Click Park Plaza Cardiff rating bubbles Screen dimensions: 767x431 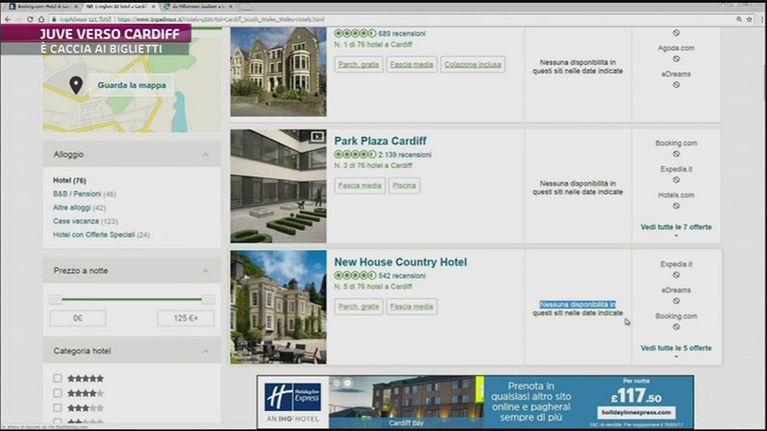[354, 155]
